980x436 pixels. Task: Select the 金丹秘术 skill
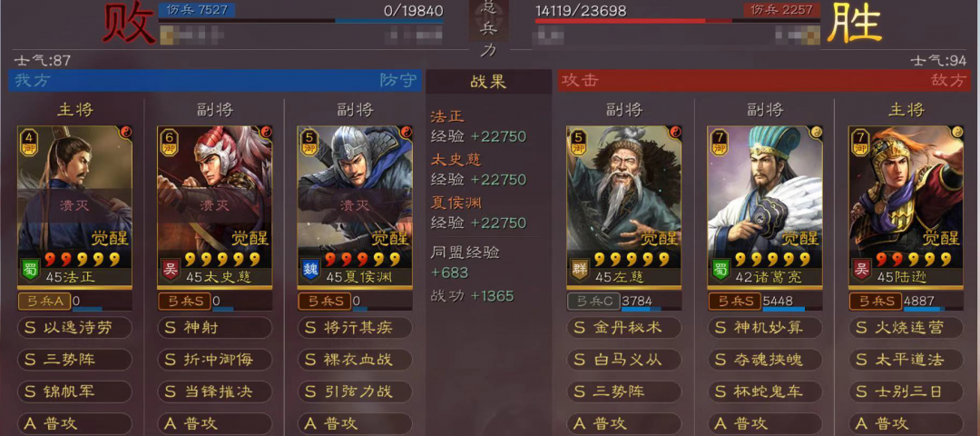pyautogui.click(x=623, y=328)
